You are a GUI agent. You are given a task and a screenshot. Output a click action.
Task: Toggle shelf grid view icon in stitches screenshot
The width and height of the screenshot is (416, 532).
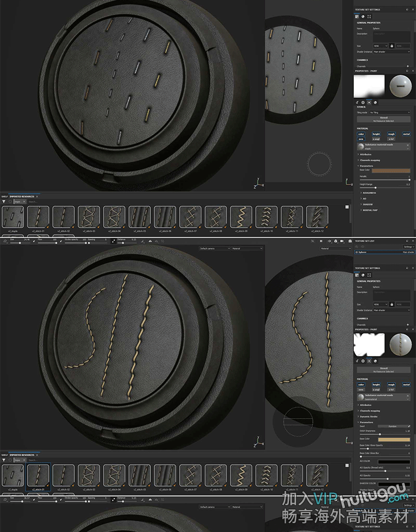(347, 465)
